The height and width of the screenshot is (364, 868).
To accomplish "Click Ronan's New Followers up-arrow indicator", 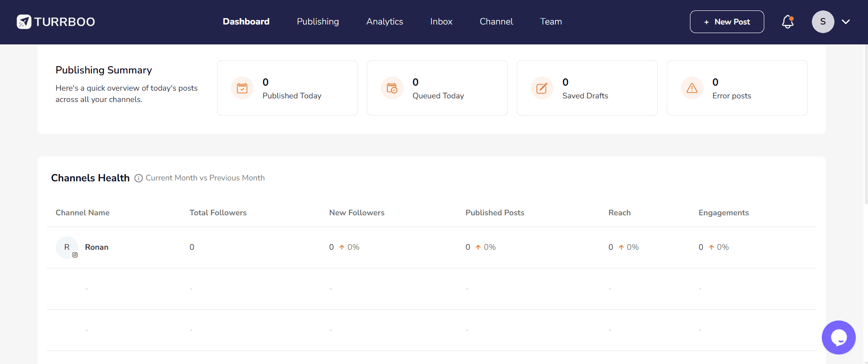I will point(342,248).
